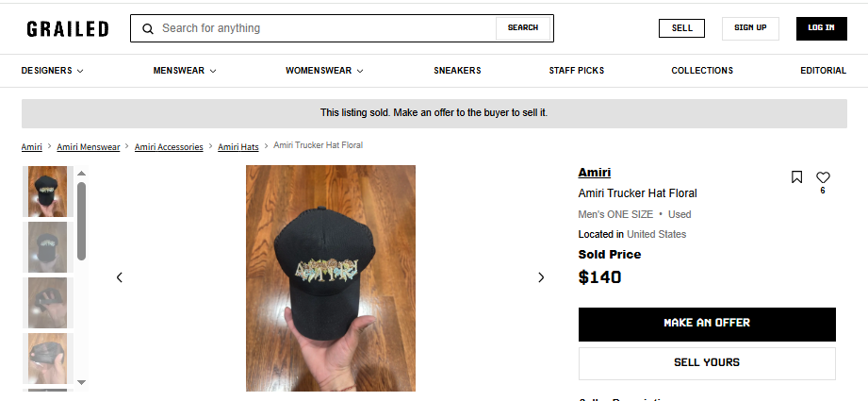Open the Sneakers menu item
This screenshot has width=868, height=401.
(457, 71)
